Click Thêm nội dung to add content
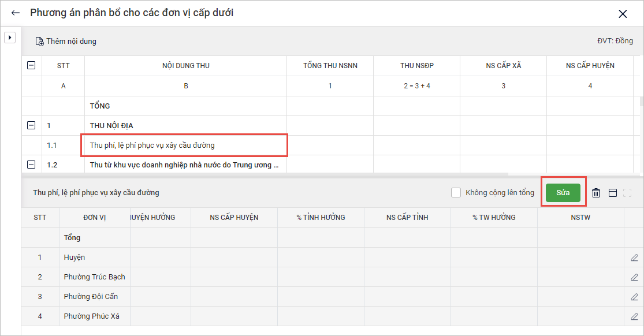Screen dimensions: 644x336 (66, 42)
